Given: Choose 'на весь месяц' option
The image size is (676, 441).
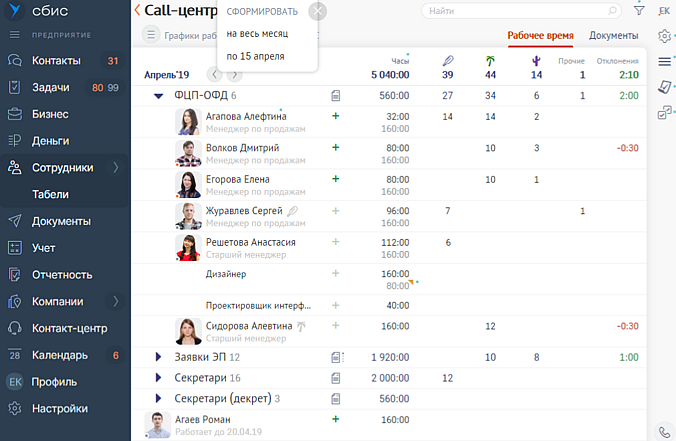Looking at the screenshot, I should 257,34.
